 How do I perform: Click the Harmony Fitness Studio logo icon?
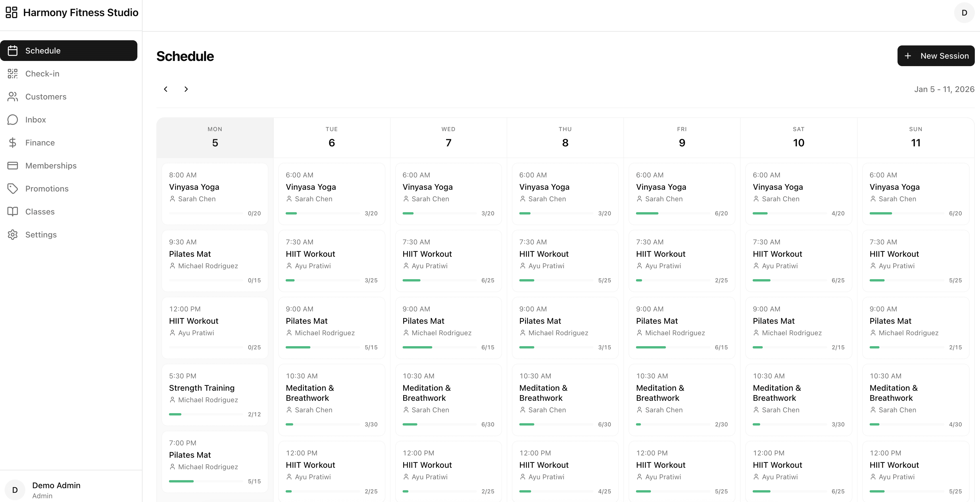pyautogui.click(x=11, y=12)
